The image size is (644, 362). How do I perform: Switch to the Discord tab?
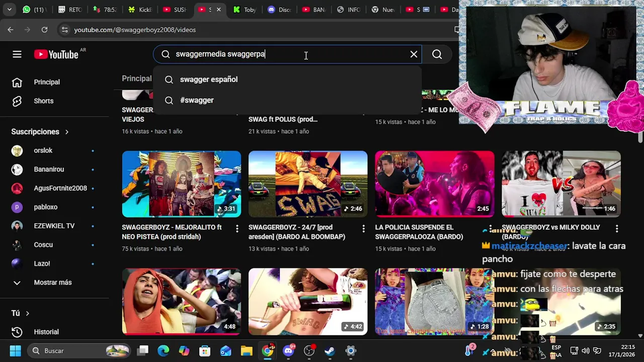280,10
